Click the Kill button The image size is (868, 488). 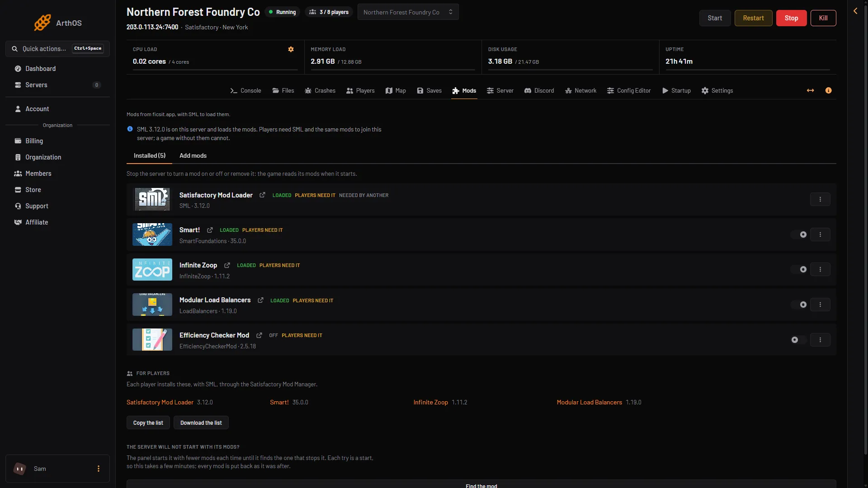coord(823,18)
